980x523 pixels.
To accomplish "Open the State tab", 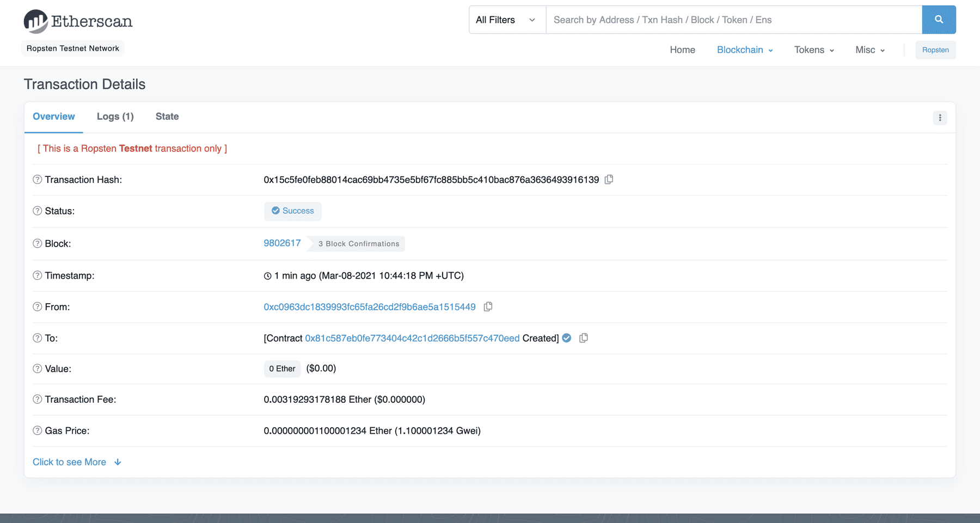I will (167, 116).
